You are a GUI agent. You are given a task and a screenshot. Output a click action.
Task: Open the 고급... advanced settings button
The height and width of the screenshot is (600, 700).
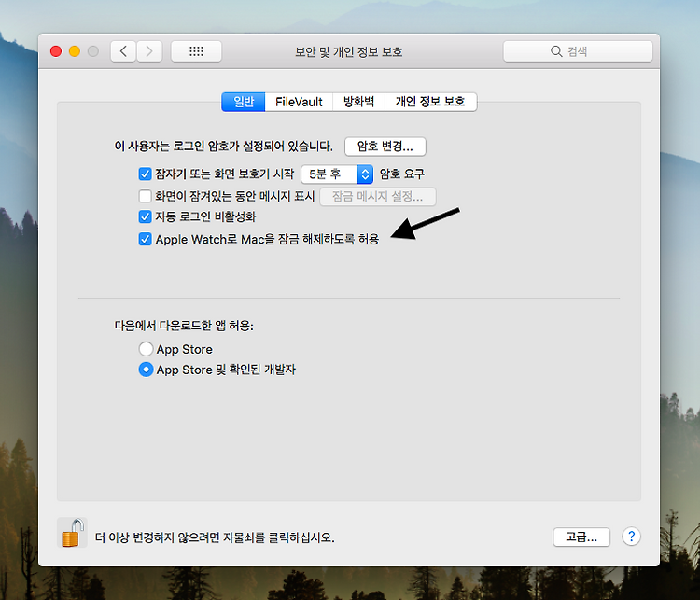pos(581,537)
